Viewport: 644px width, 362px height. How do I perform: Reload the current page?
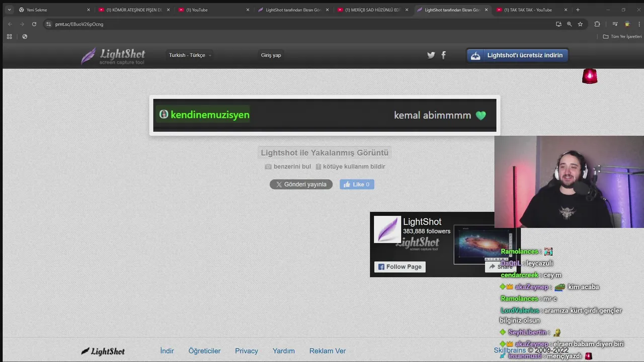(34, 24)
